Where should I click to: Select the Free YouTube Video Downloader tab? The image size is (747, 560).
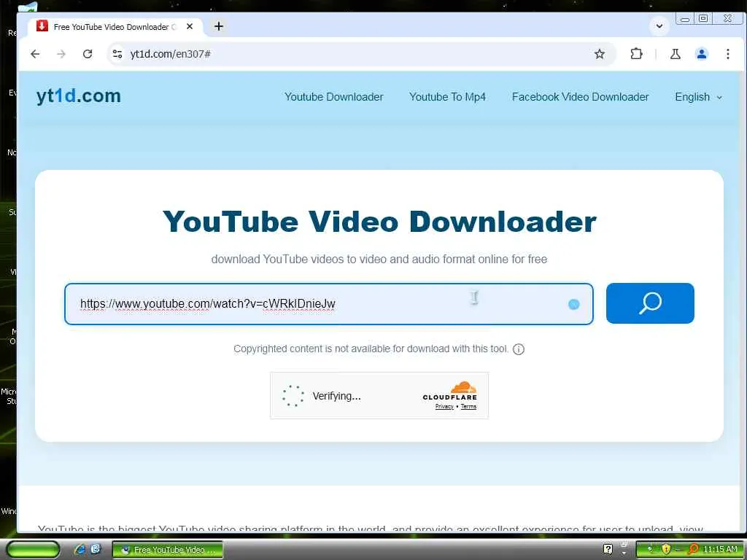click(x=115, y=27)
